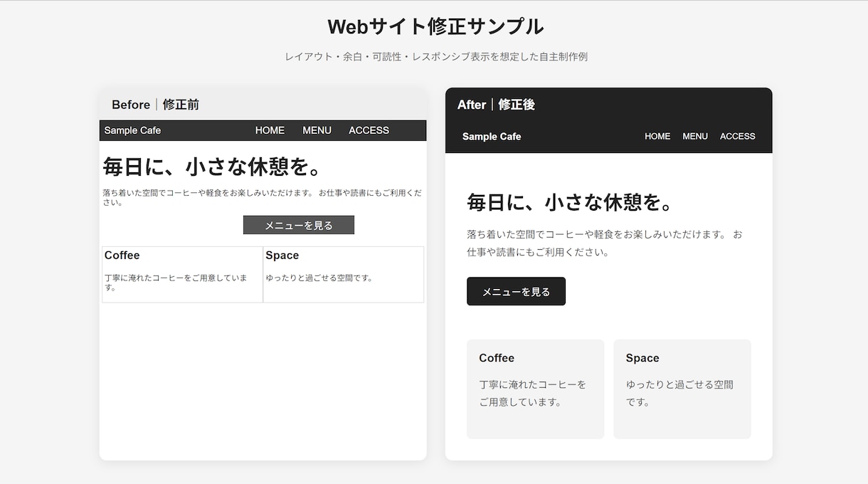Select the Coffee card in After panel

[535, 389]
